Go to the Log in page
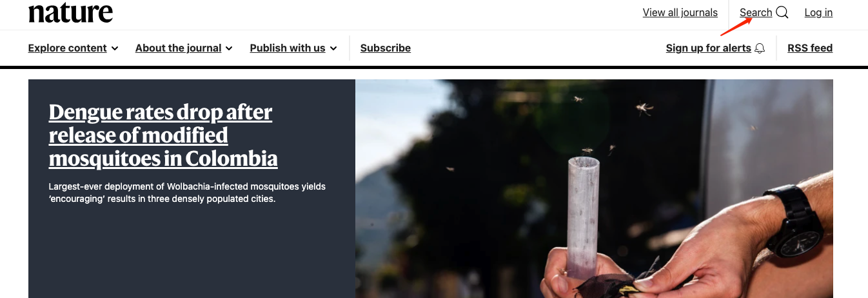 (818, 12)
